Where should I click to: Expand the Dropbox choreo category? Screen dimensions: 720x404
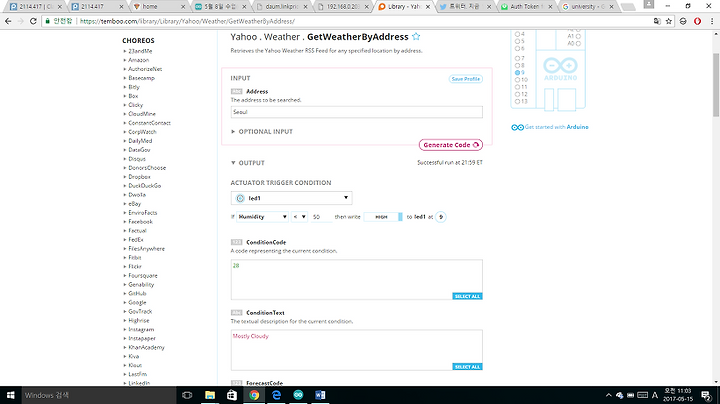pos(137,177)
